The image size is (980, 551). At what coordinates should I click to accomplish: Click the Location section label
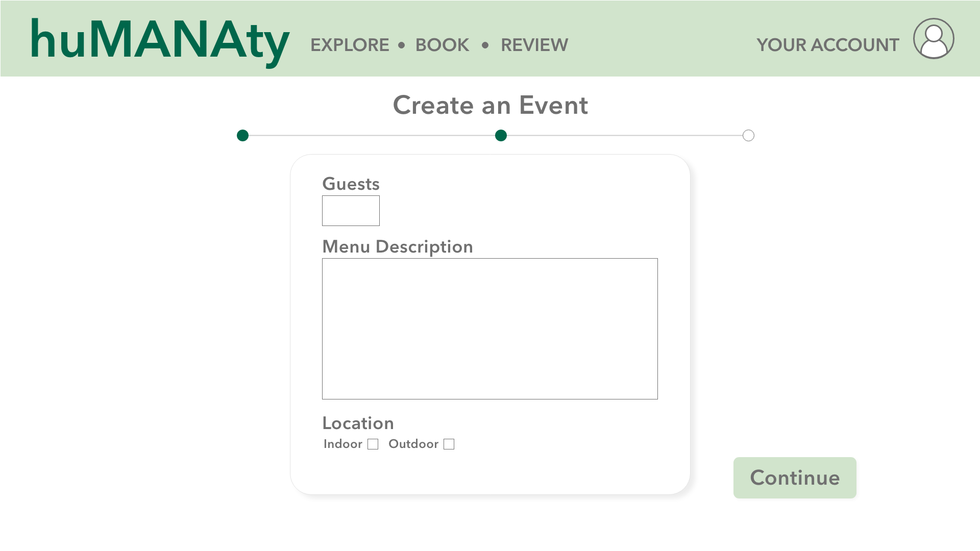point(358,423)
